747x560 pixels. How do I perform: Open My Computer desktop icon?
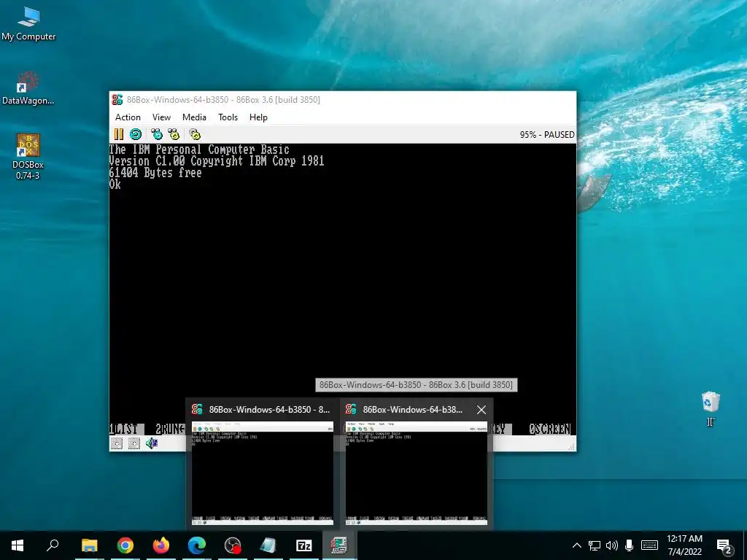pyautogui.click(x=28, y=24)
